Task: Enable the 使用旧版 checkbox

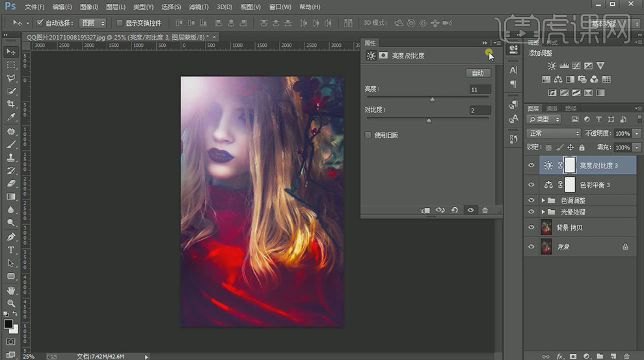Action: click(368, 135)
